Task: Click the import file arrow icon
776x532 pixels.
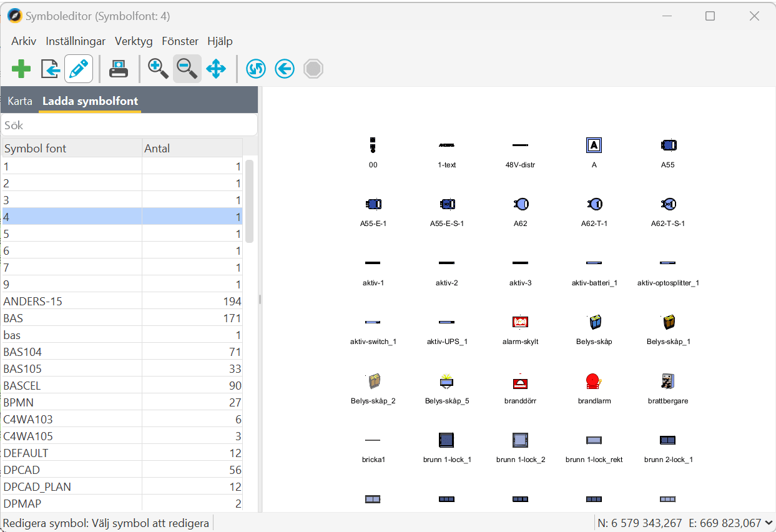Action: point(50,69)
